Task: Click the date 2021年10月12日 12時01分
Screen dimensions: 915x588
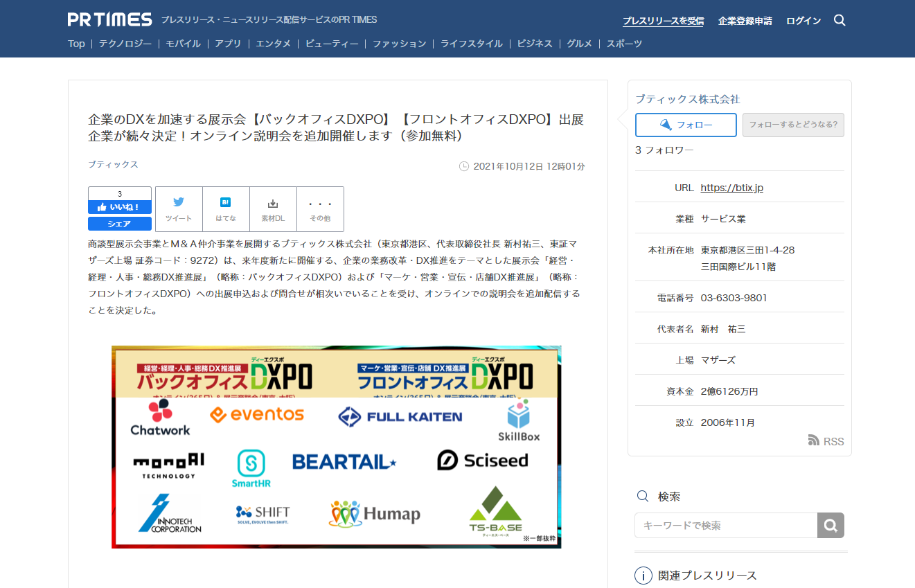Action: pyautogui.click(x=529, y=166)
